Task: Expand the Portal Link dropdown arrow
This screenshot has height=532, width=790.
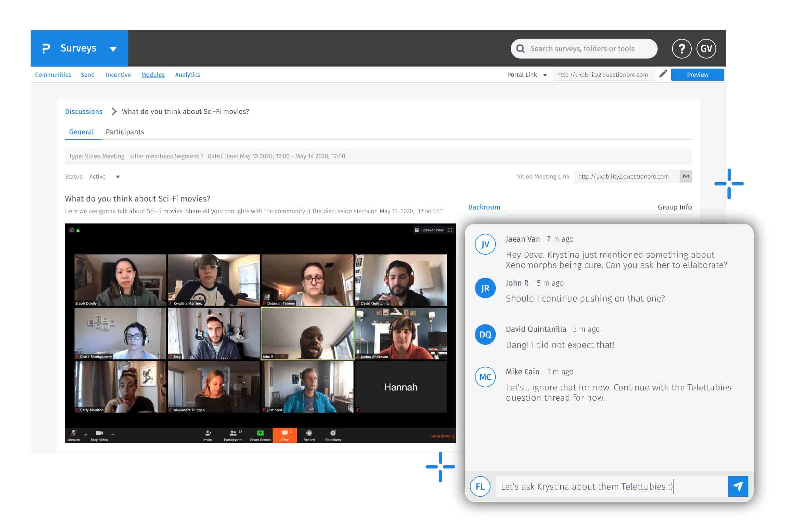Action: 544,75
